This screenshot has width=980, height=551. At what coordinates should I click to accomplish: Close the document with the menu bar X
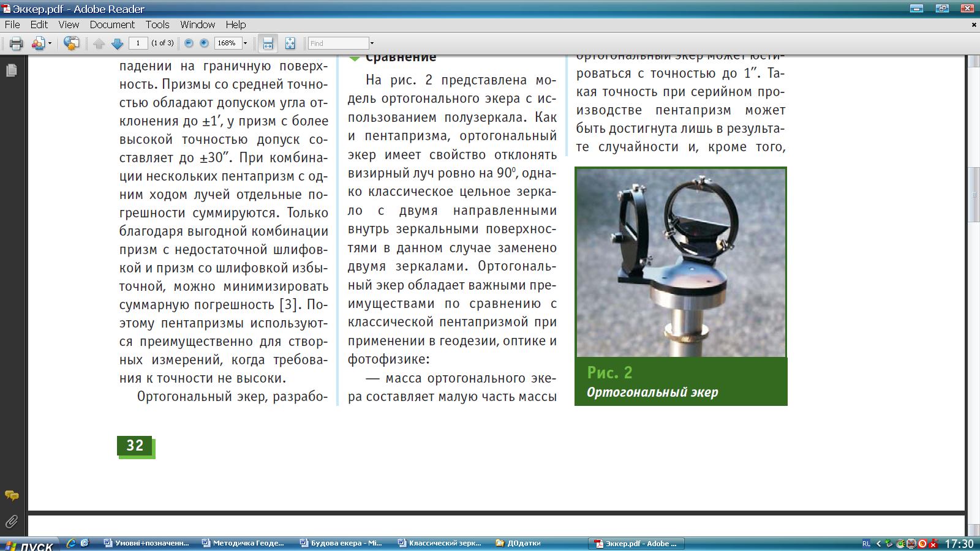tap(974, 24)
